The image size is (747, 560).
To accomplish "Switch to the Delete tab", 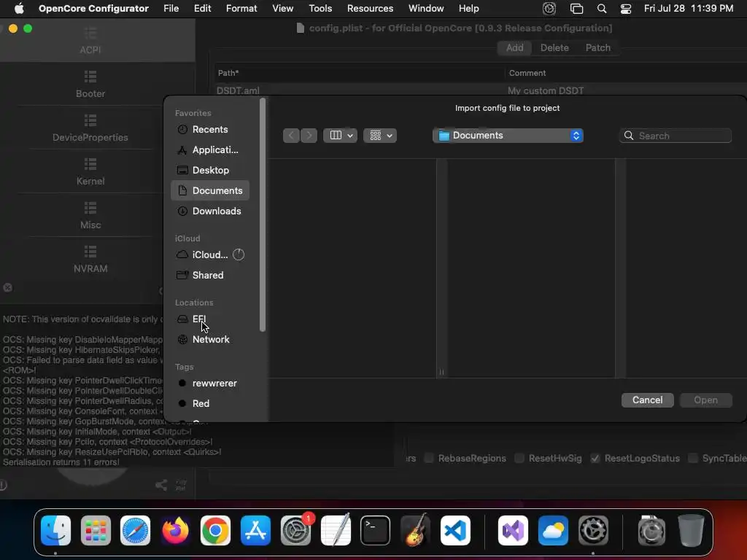I will coord(554,47).
